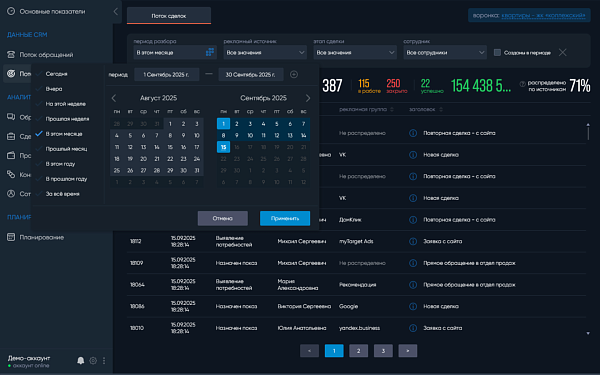
Task: Click the plus icon next to end date
Action: tap(294, 74)
